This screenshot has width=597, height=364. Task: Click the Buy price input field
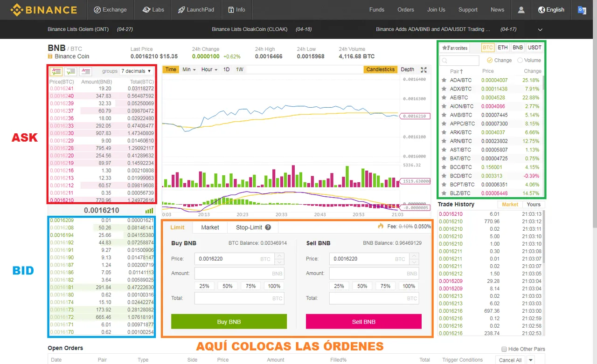(235, 259)
